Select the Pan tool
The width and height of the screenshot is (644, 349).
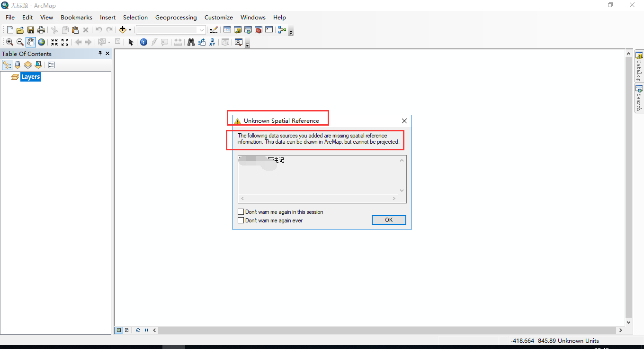(x=30, y=42)
